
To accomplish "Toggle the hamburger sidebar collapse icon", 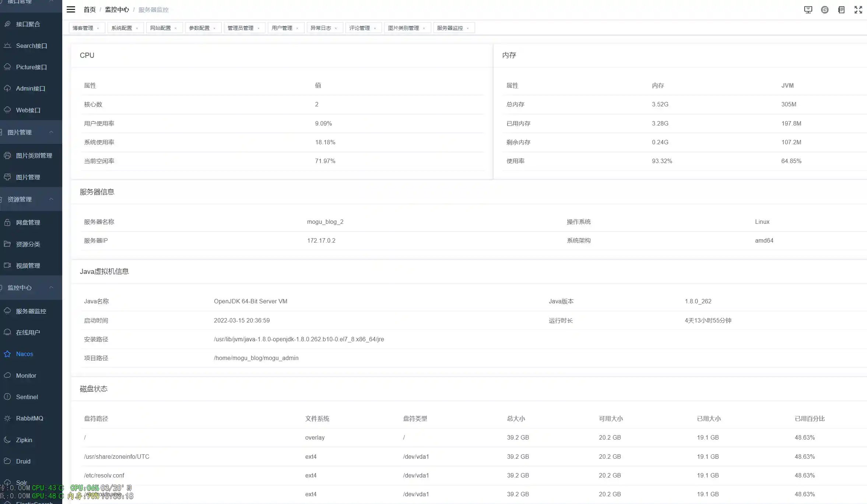I will pyautogui.click(x=71, y=10).
